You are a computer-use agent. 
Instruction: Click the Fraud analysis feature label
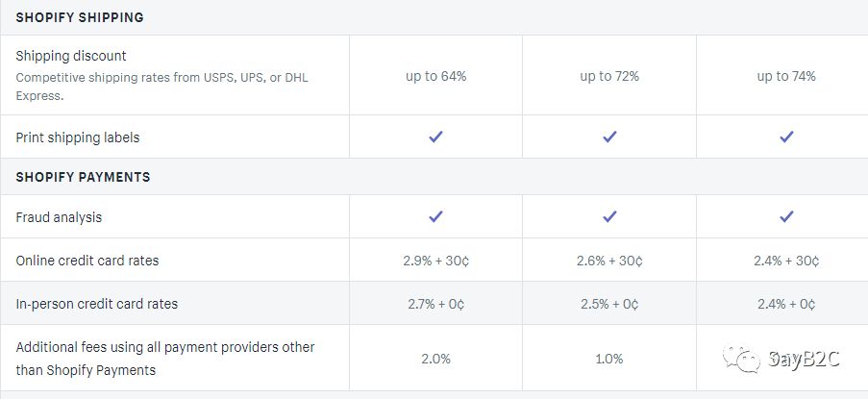click(59, 217)
